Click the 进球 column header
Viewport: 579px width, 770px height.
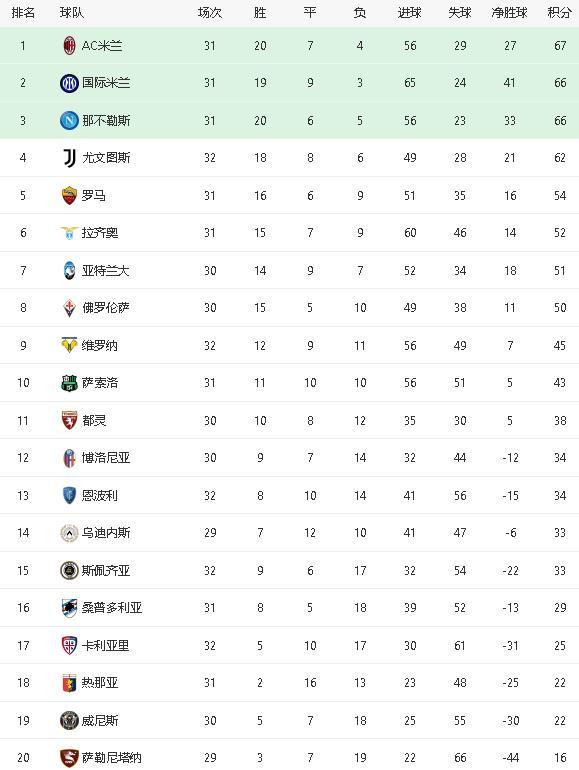point(410,13)
